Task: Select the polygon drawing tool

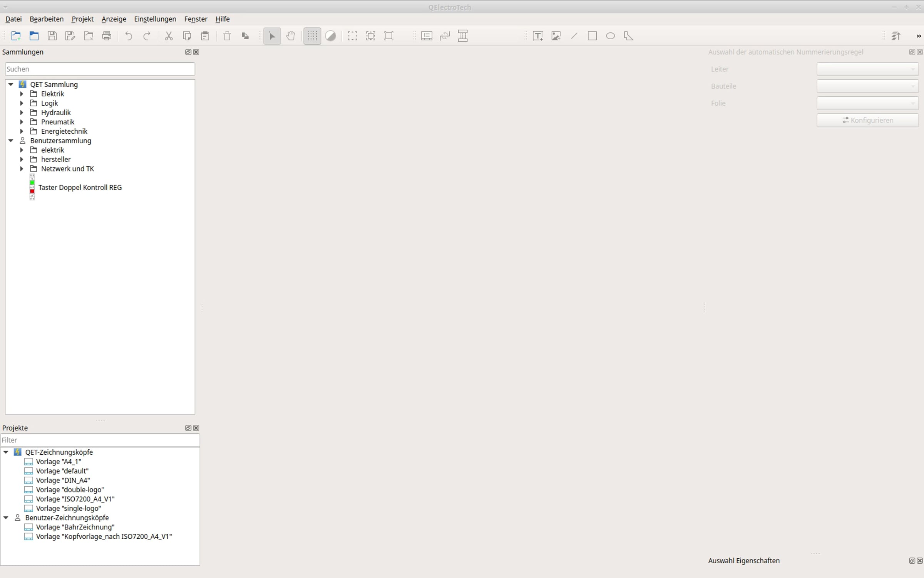Action: 628,36
